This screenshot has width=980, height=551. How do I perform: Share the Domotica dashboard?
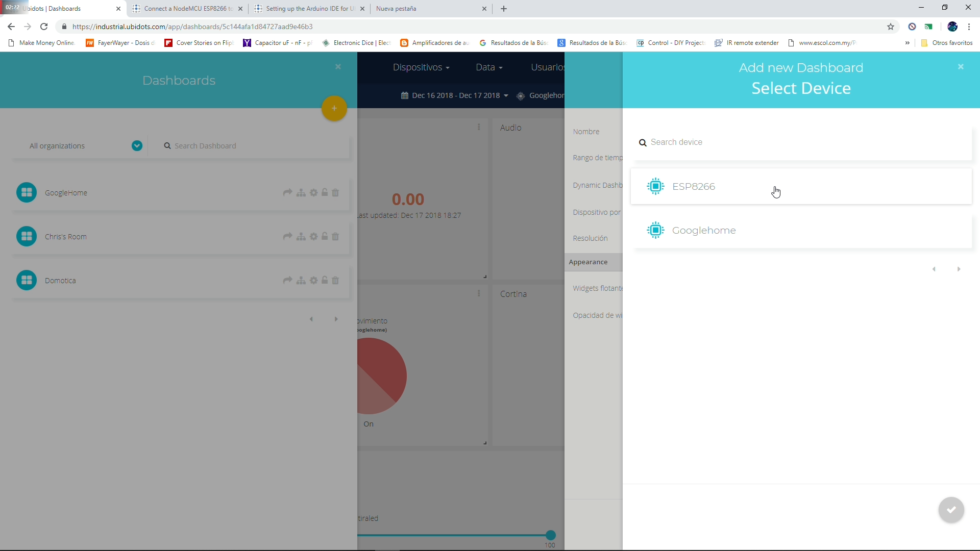288,281
